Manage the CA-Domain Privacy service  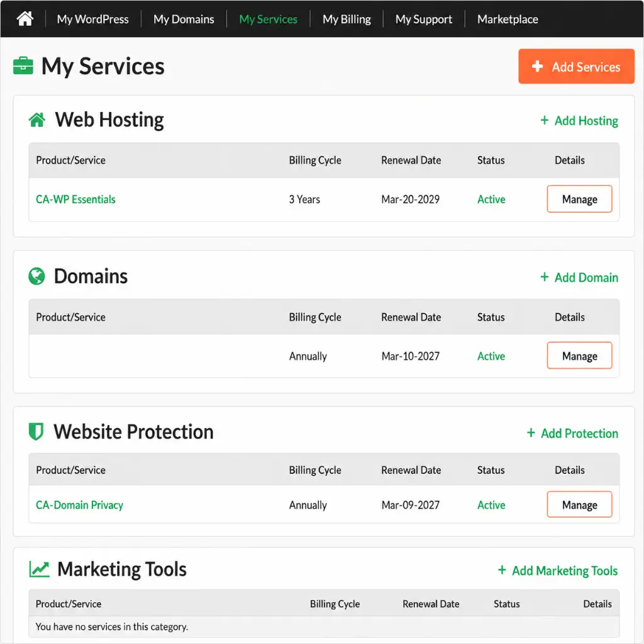tap(579, 504)
